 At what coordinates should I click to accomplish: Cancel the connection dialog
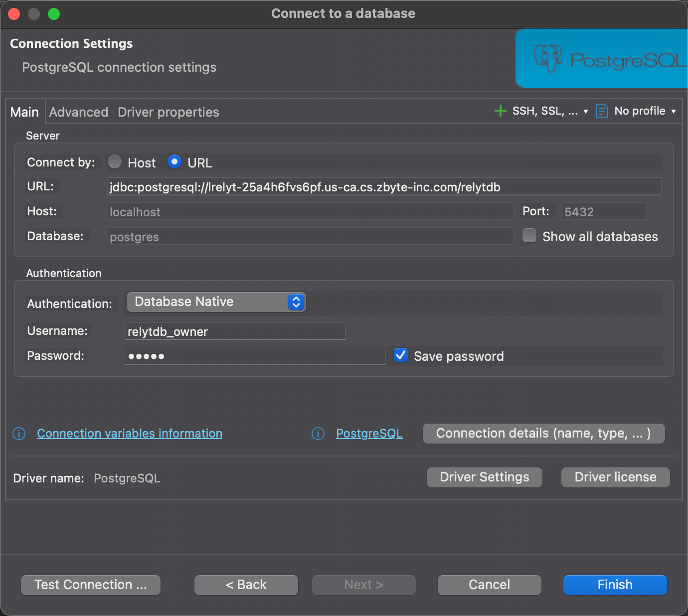point(490,585)
